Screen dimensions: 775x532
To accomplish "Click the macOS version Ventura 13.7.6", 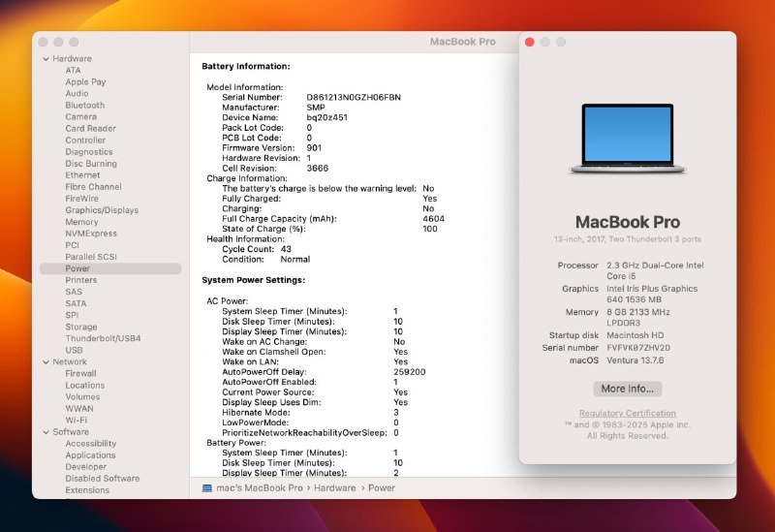I will (635, 360).
